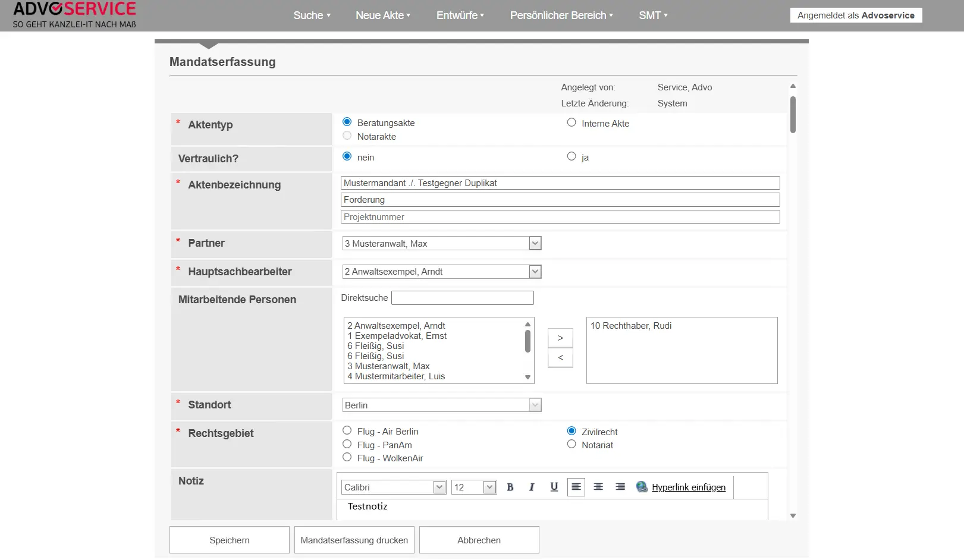Screen dimensions: 964x560
Task: Select the Interne Akte radio button
Action: (x=572, y=122)
